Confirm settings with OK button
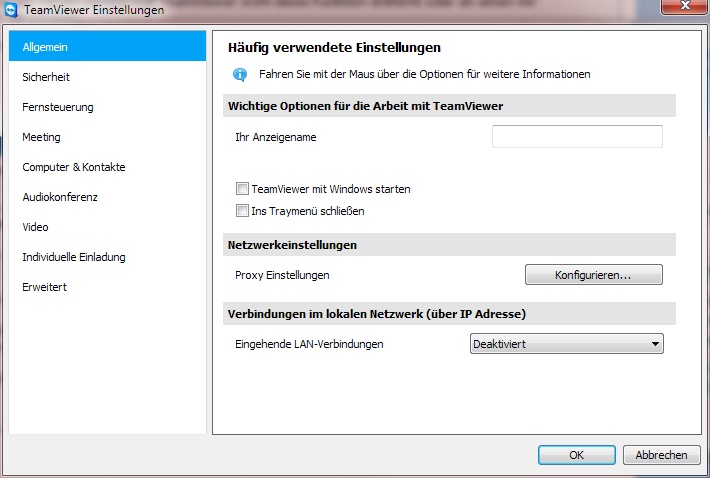This screenshot has width=710, height=478. tap(576, 455)
